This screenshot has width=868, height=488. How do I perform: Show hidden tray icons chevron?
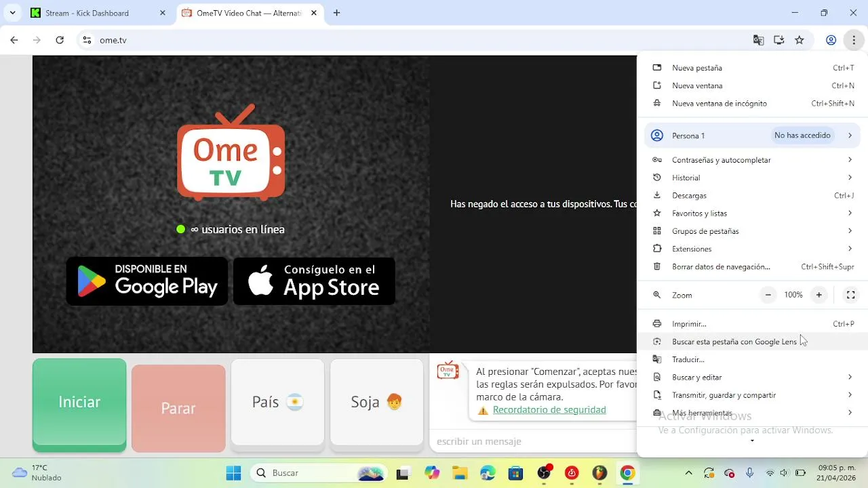point(688,473)
